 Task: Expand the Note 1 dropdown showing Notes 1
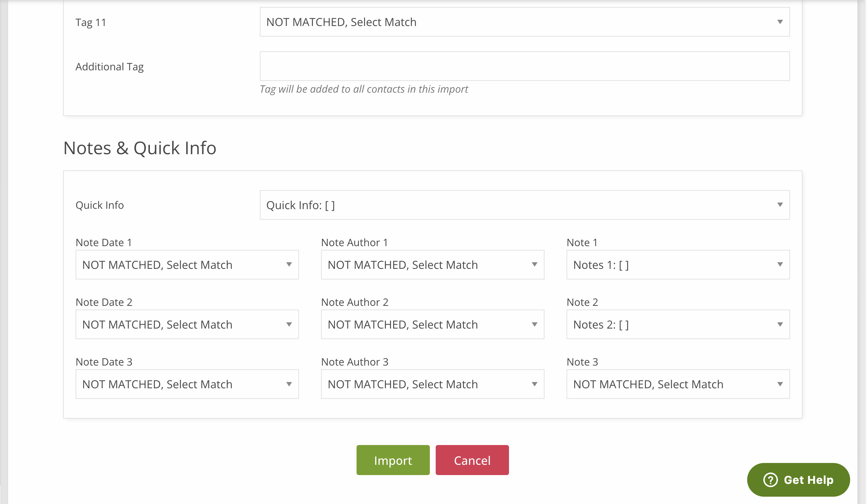tap(678, 265)
